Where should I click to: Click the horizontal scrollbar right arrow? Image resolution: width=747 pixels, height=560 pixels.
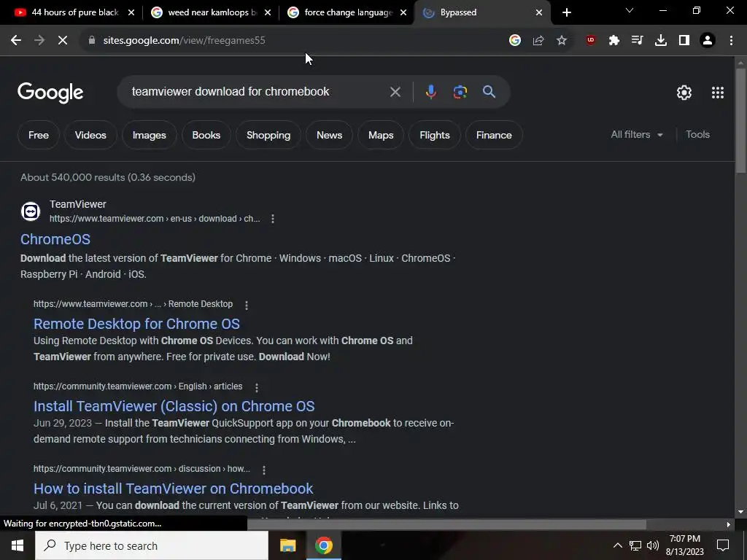point(729,525)
